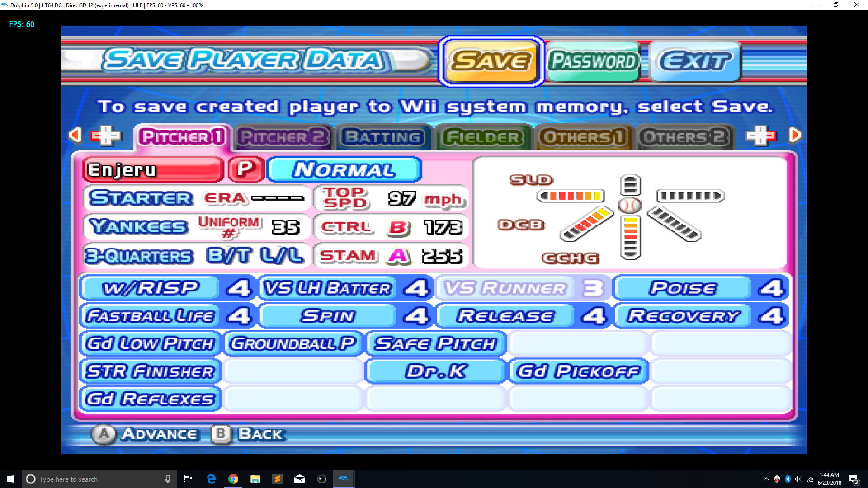Open the Others 1 tab

(583, 137)
